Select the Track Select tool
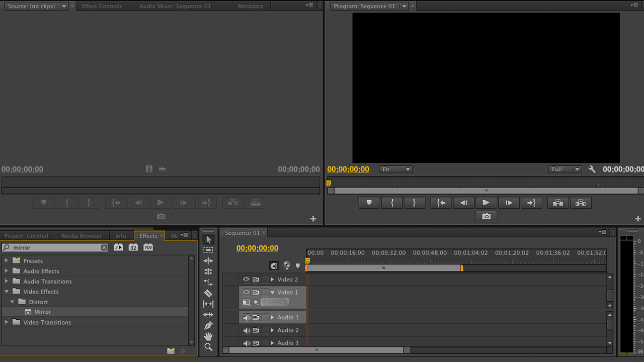The width and height of the screenshot is (644, 362). coord(208,250)
